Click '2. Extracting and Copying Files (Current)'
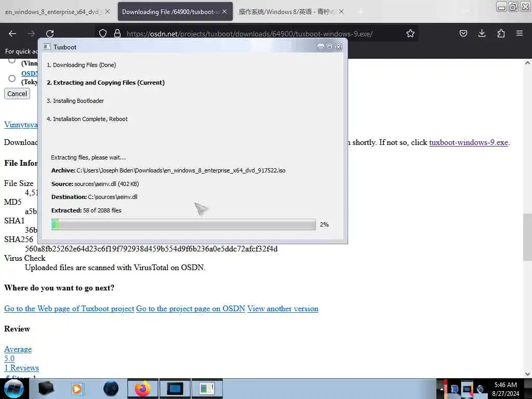Screen dimensions: 532x399 105,83
